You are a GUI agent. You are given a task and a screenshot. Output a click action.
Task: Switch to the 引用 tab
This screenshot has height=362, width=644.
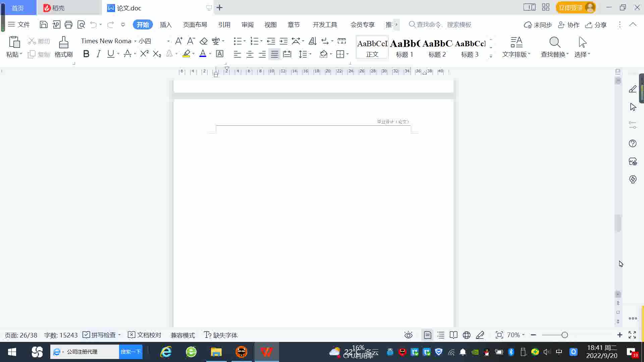pyautogui.click(x=224, y=24)
